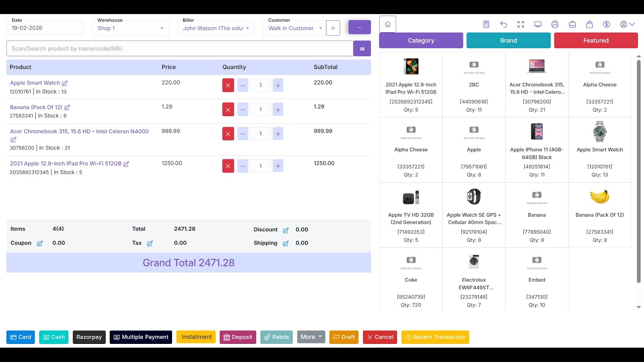Add Apple iPhone 11 product card
Screen dimensions: 644x362
537,150
